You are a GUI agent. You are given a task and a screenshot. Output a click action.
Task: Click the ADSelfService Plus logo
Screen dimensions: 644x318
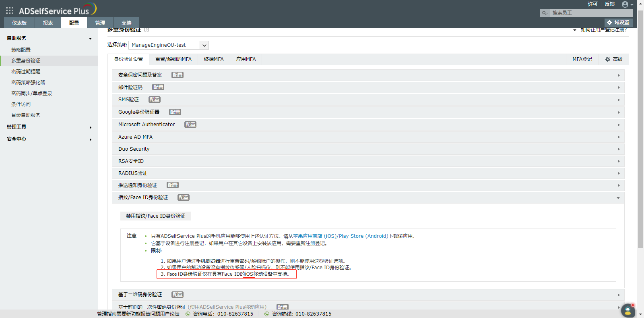(x=58, y=10)
